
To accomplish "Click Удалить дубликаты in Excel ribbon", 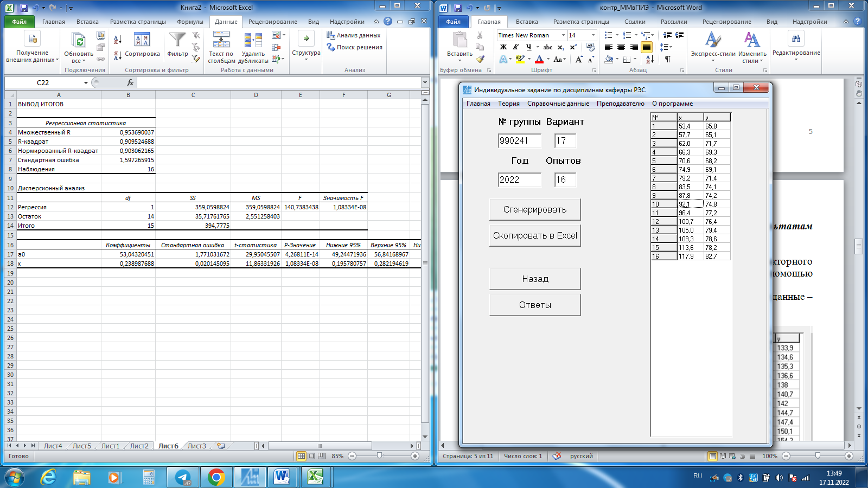I will pos(253,47).
